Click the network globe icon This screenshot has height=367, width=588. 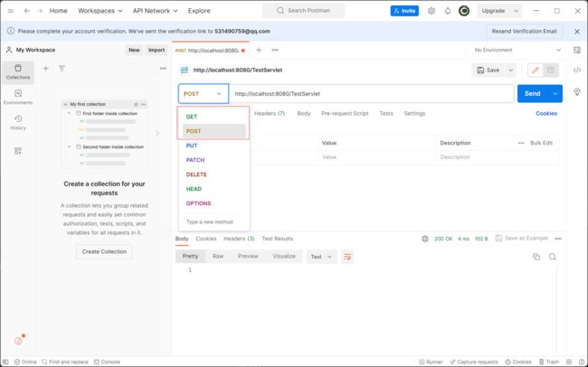click(425, 239)
